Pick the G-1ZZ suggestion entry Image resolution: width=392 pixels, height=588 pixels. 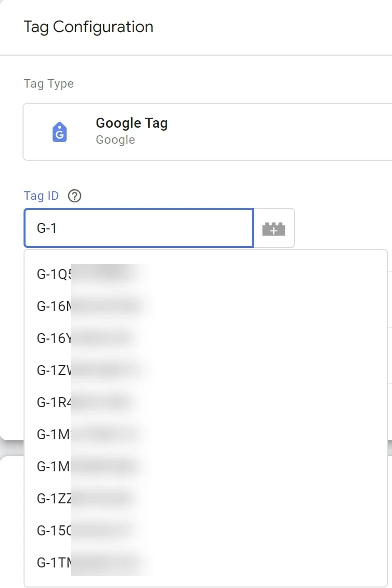[206, 498]
